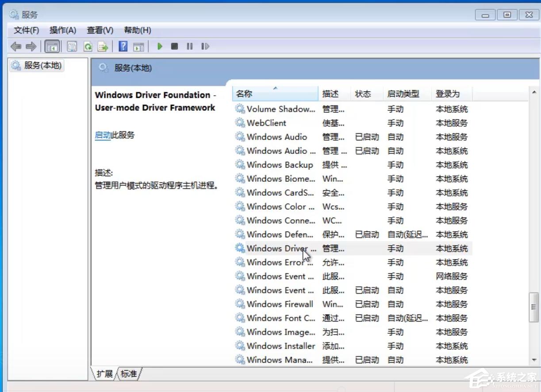
Task: Click the Help question mark toolbar icon
Action: pyautogui.click(x=122, y=46)
